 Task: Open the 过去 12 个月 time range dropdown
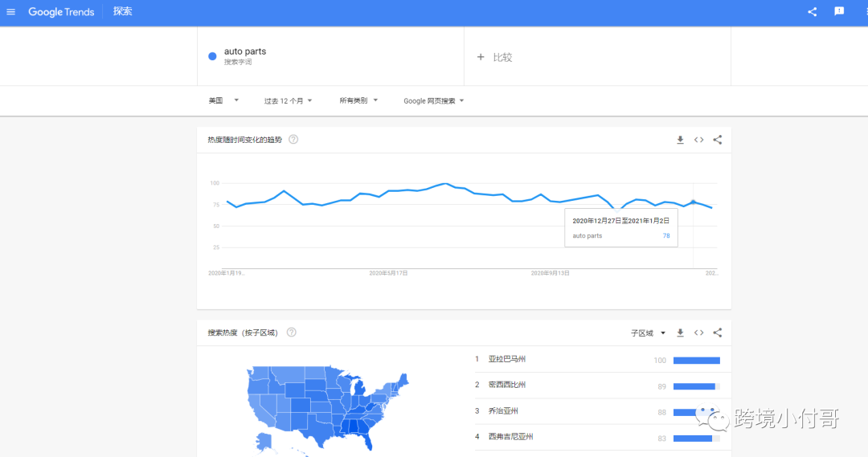[288, 100]
